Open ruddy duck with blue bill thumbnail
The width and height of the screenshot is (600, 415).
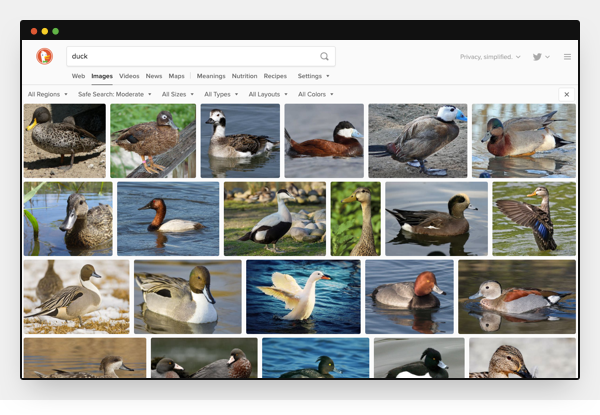(x=324, y=140)
